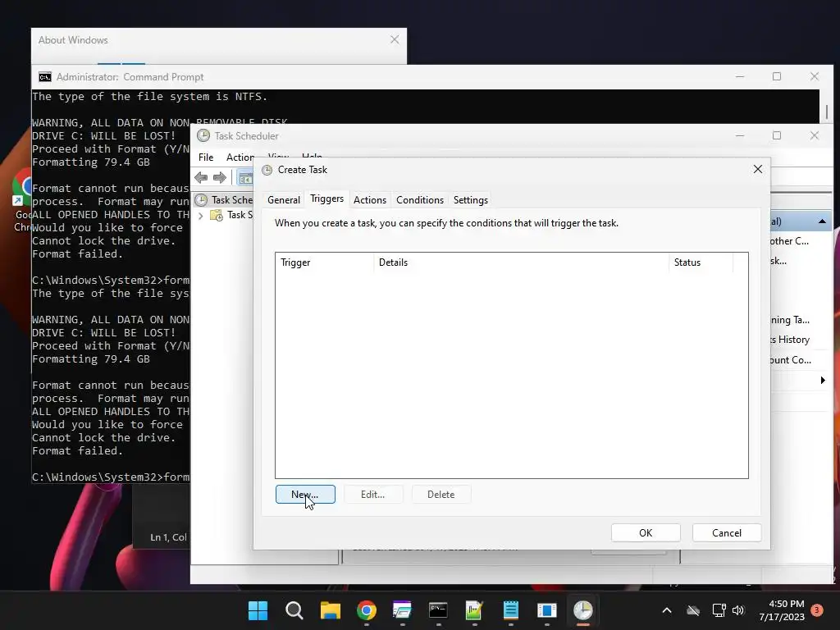
Task: Click the Google Chrome desktop shortcut
Action: (x=21, y=201)
